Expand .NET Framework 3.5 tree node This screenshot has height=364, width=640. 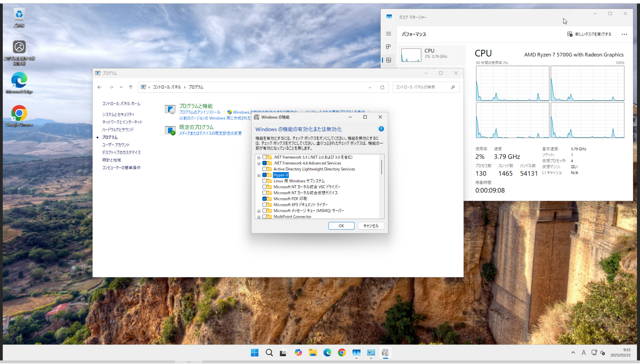point(259,157)
